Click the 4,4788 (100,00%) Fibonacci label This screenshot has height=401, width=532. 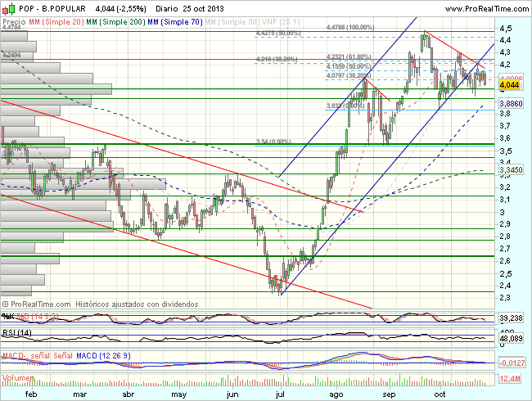(350, 27)
